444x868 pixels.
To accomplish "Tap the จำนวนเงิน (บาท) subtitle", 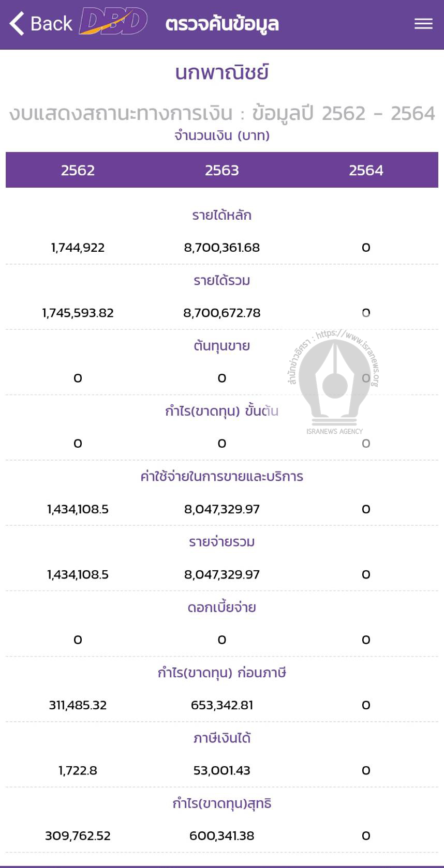I will coord(221,136).
